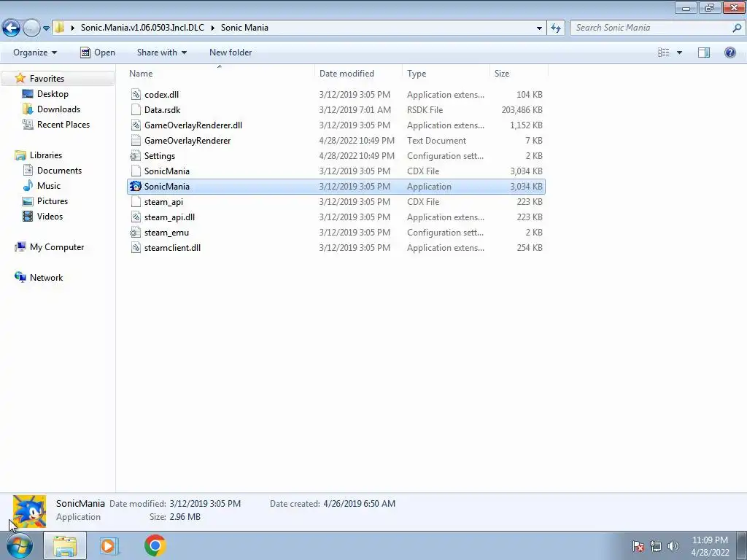Open the Videos library
747x560 pixels.
tap(50, 216)
